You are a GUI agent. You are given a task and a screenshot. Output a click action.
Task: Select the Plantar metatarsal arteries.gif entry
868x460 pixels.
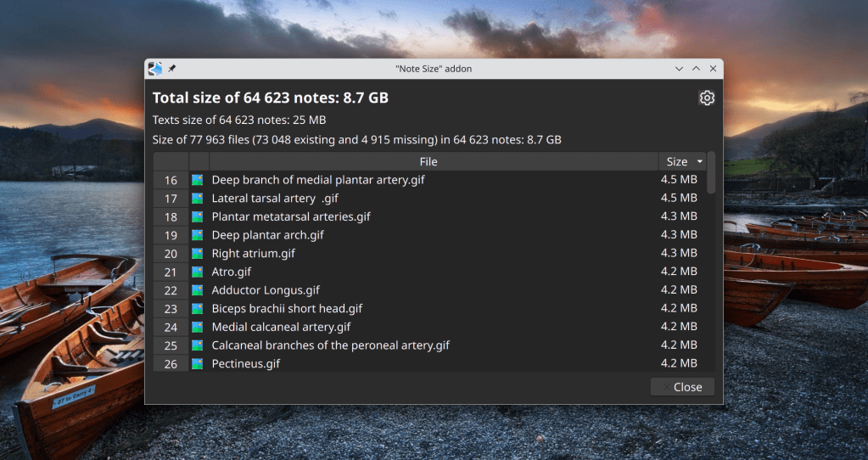[291, 217]
